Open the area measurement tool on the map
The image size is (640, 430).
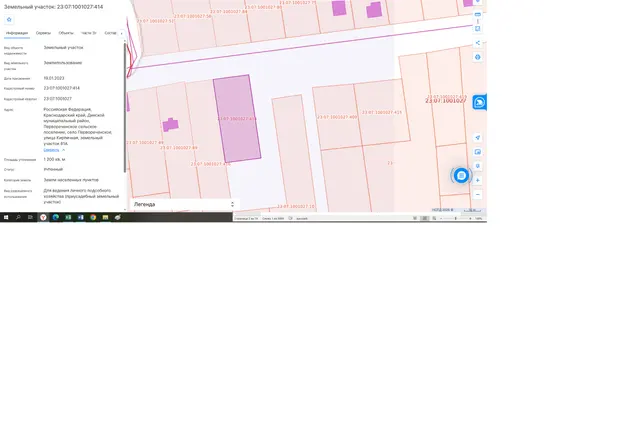pos(478,29)
